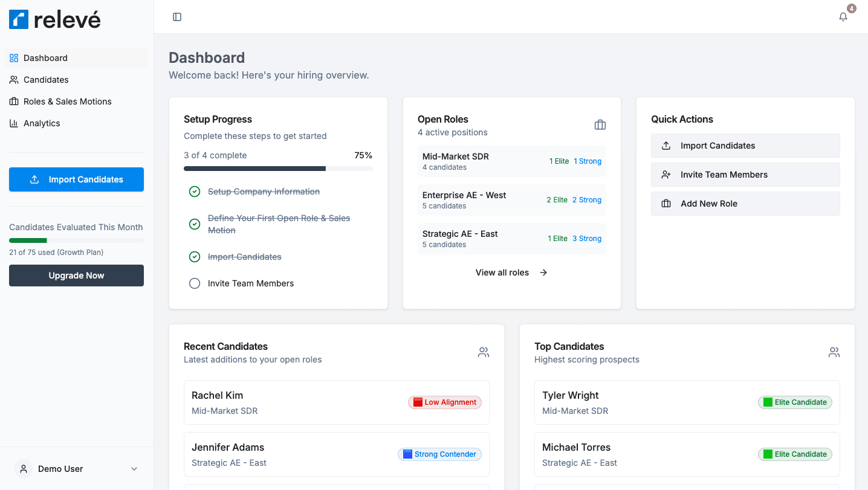Select Dashboard in the navigation sidebar
The width and height of the screenshot is (868, 490).
coord(45,58)
